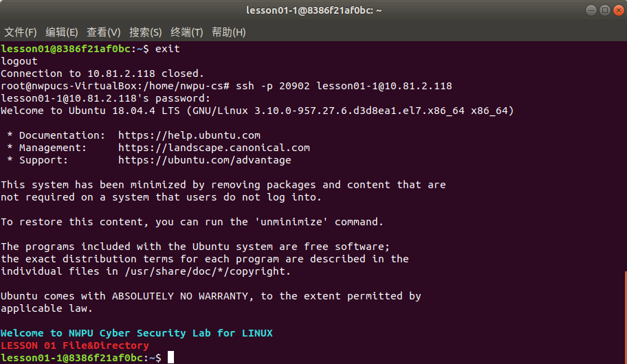Click the landscape.canonical.com management URL
Screen dimensions: 627x364
(x=214, y=148)
